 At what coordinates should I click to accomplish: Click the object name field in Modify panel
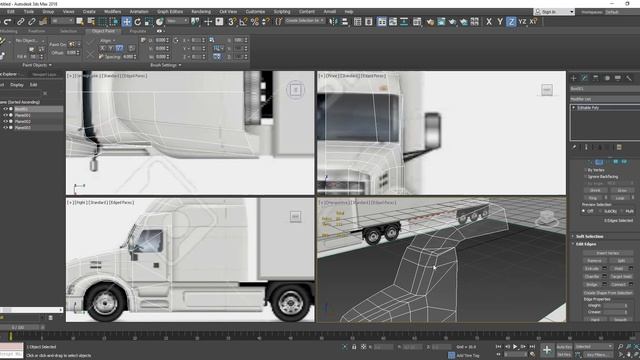pos(604,89)
